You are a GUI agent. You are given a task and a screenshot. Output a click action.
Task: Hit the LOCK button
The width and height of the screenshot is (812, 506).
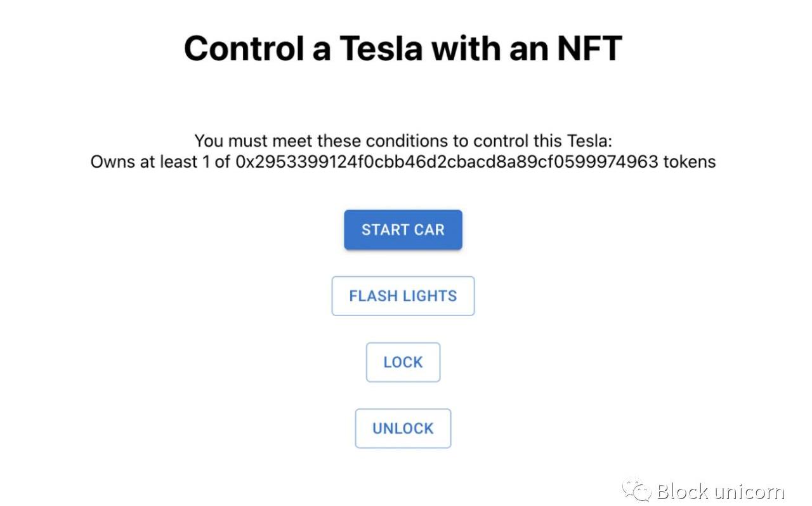coord(403,363)
